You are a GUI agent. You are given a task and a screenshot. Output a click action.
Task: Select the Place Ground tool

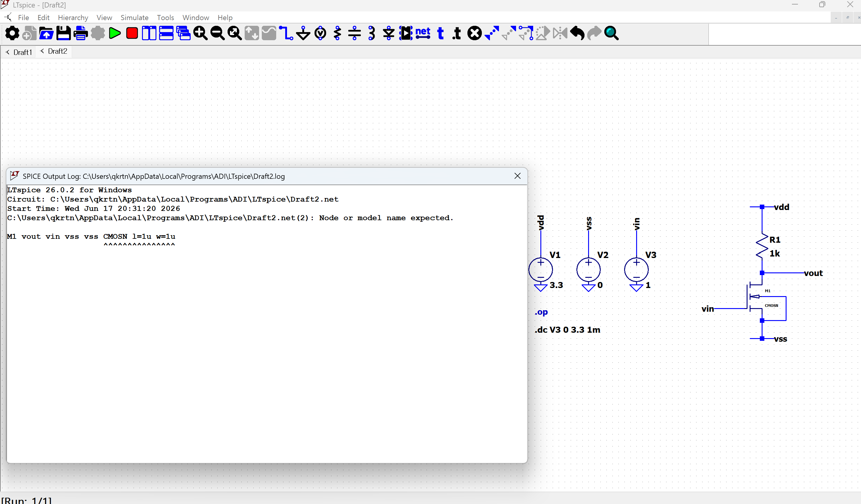pos(303,33)
